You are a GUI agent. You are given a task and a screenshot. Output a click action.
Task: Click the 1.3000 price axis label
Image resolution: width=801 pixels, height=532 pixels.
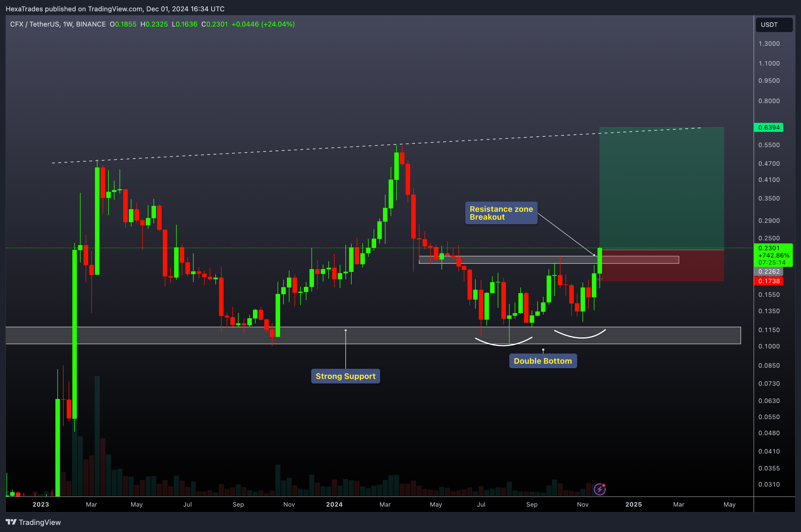[x=769, y=44]
